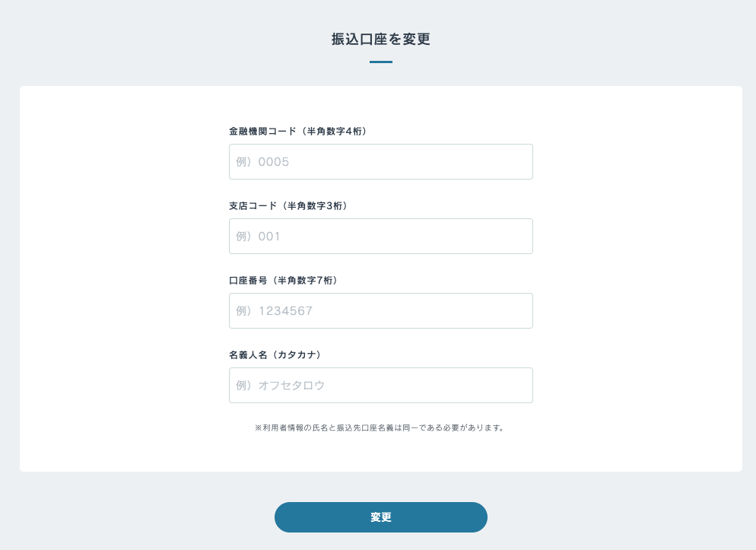Click the 支店コード field label
Image resolution: width=756 pixels, height=550 pixels.
(253, 206)
